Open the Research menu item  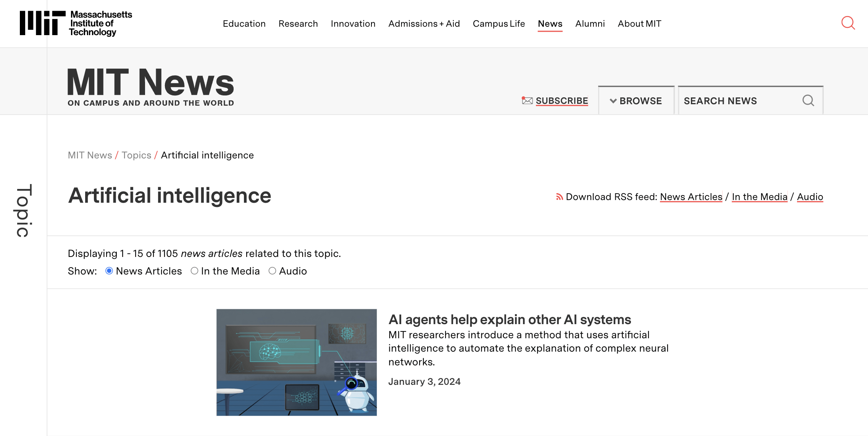(x=298, y=24)
